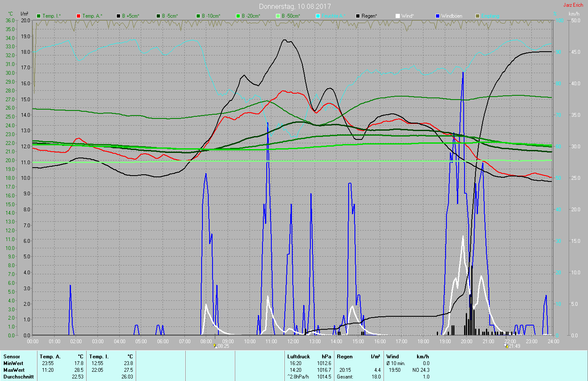
Task: Click the Temp. A. column header
Action: (50, 357)
